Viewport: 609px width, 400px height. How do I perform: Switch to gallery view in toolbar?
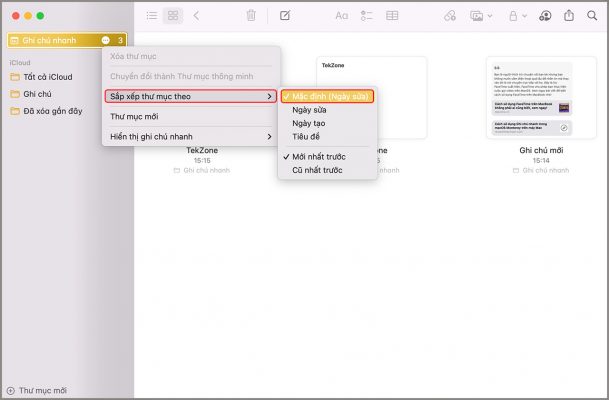coord(173,16)
